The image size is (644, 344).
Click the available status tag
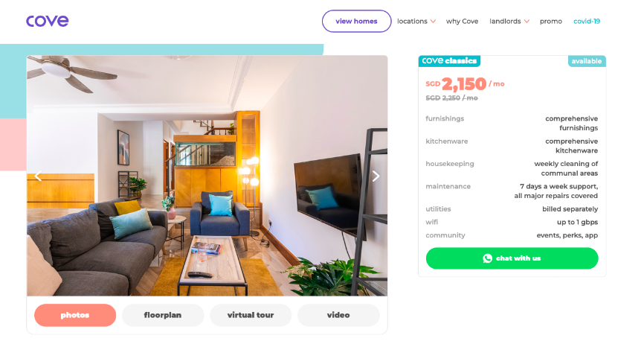(587, 61)
